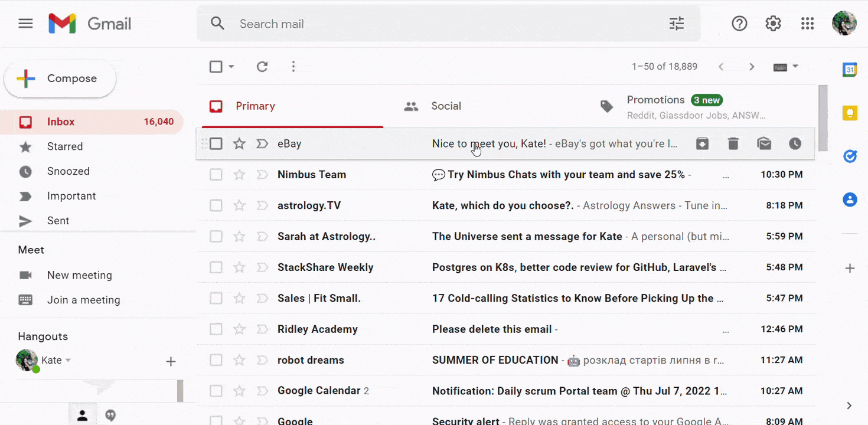Select the astrology.TV email checkbox
Viewport: 868px width, 425px height.
point(216,205)
